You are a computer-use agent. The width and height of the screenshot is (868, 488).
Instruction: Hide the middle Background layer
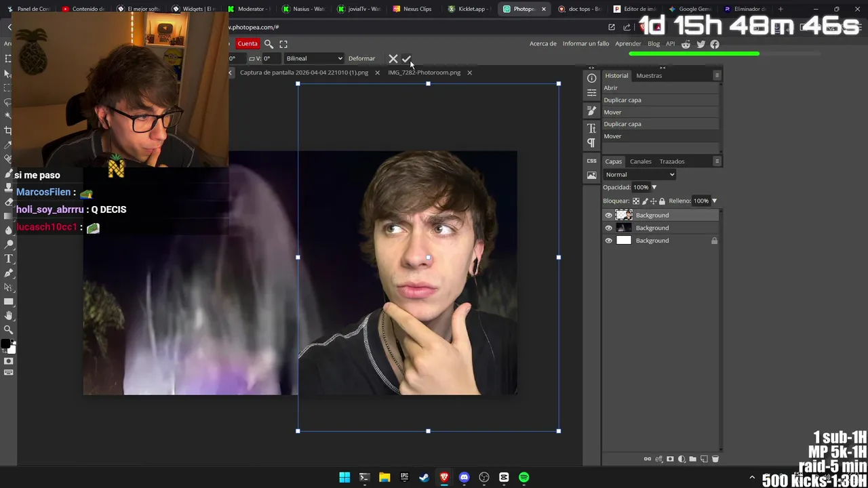[x=608, y=228]
